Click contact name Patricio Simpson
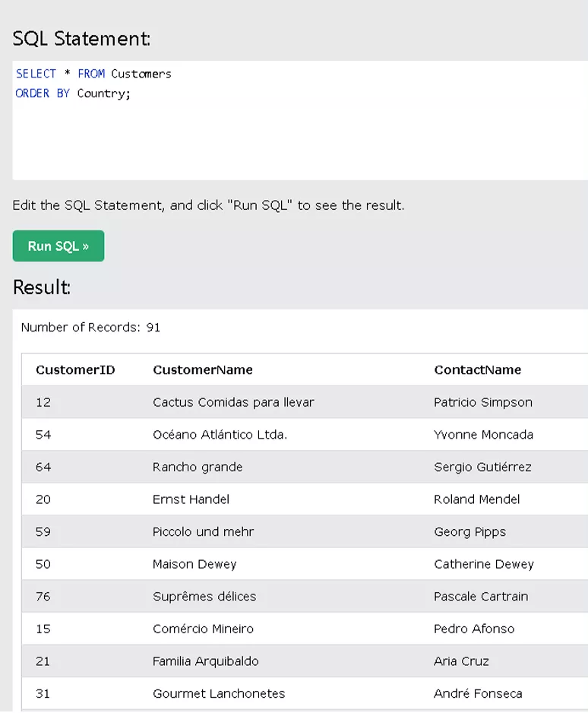This screenshot has width=588, height=713. [483, 402]
